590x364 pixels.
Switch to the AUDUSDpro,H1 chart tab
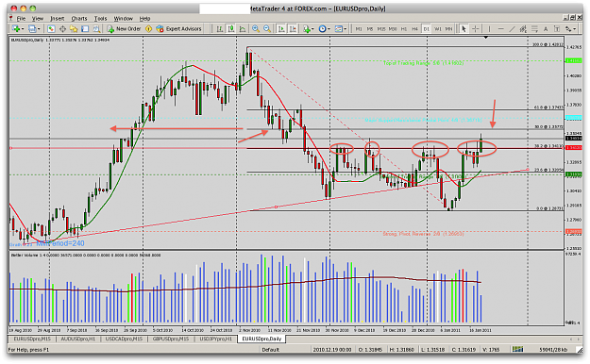point(78,339)
